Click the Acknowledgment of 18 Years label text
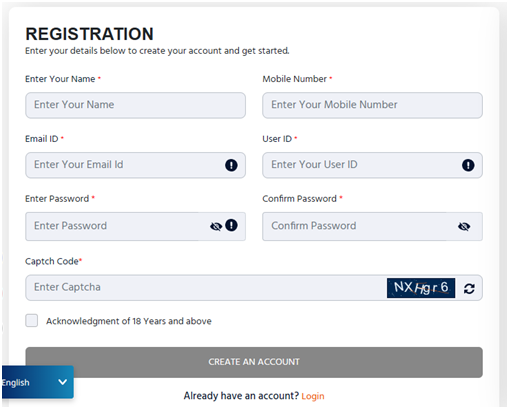 [129, 321]
